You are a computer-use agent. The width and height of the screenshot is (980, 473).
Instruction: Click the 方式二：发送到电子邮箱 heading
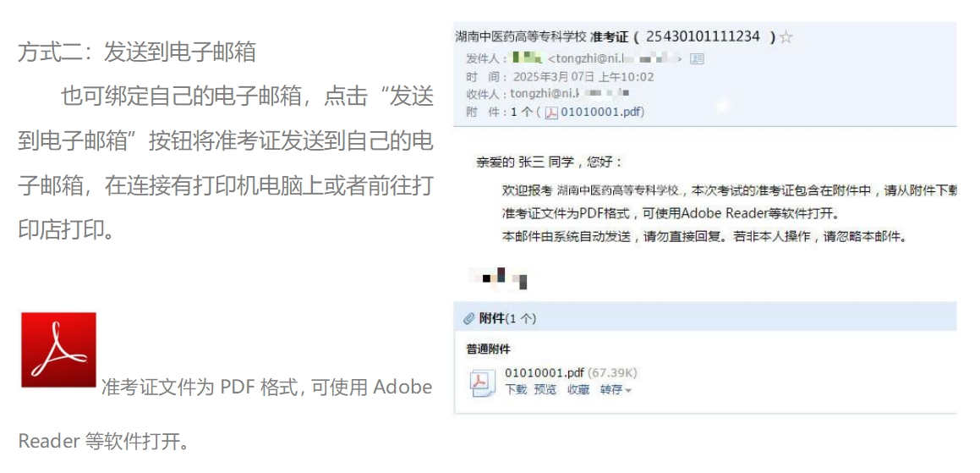[137, 52]
